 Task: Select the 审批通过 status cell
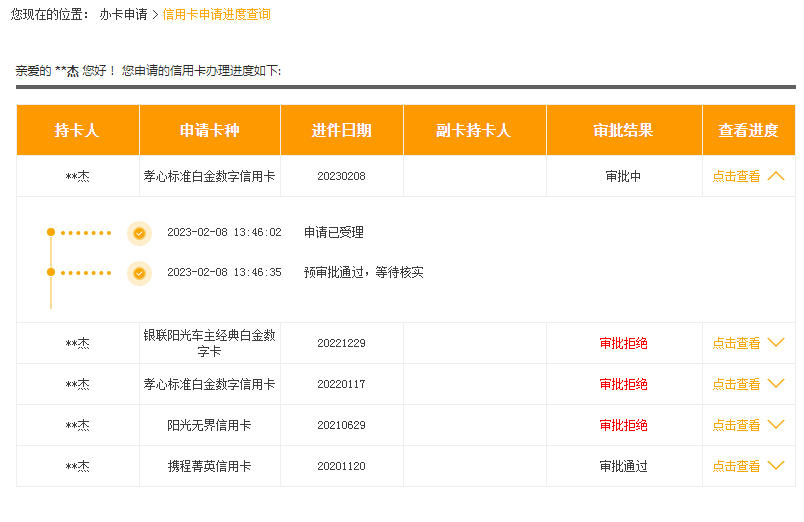click(x=624, y=466)
